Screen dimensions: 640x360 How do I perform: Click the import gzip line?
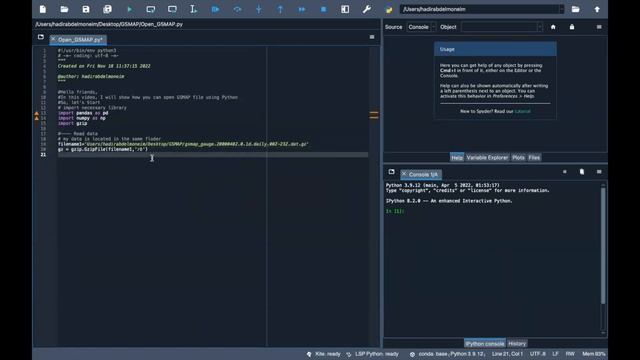coord(72,123)
